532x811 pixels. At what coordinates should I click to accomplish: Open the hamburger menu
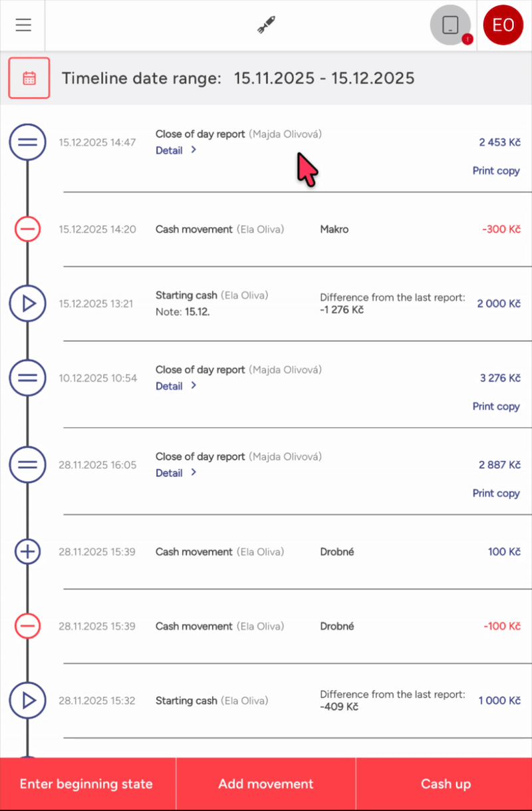tap(23, 25)
